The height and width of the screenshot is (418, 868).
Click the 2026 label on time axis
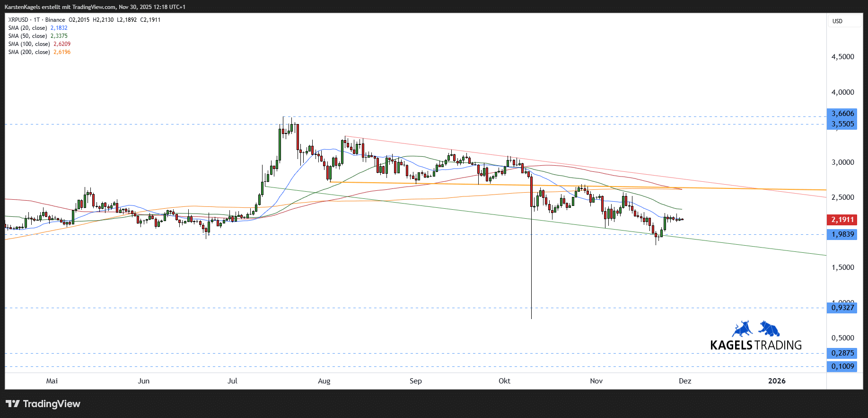[x=777, y=381]
